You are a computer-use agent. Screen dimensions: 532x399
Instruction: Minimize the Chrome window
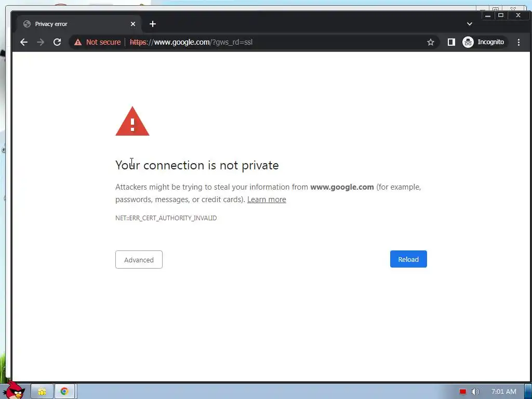point(488,15)
